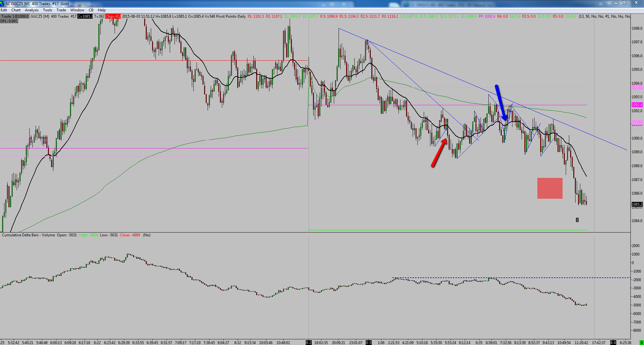Open the Tools menu
This screenshot has width=644, height=345.
pos(47,10)
